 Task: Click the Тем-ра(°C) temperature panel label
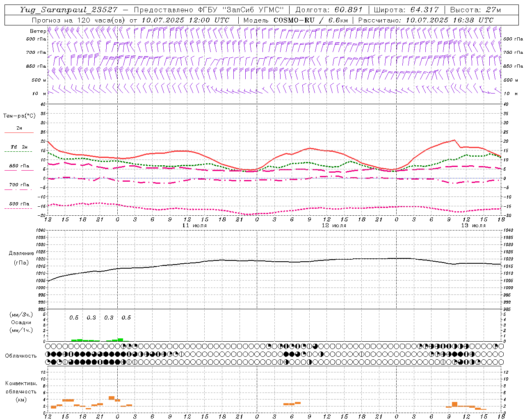click(19, 116)
